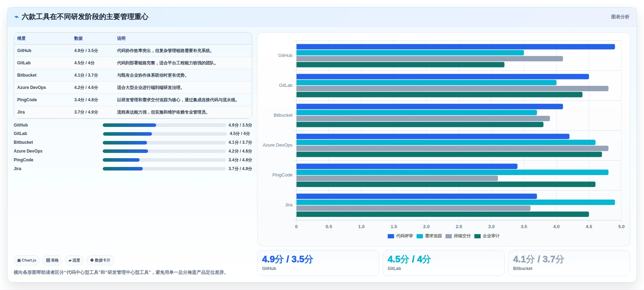Click the Jira progress bar
The height and width of the screenshot is (290, 644).
pyautogui.click(x=164, y=169)
